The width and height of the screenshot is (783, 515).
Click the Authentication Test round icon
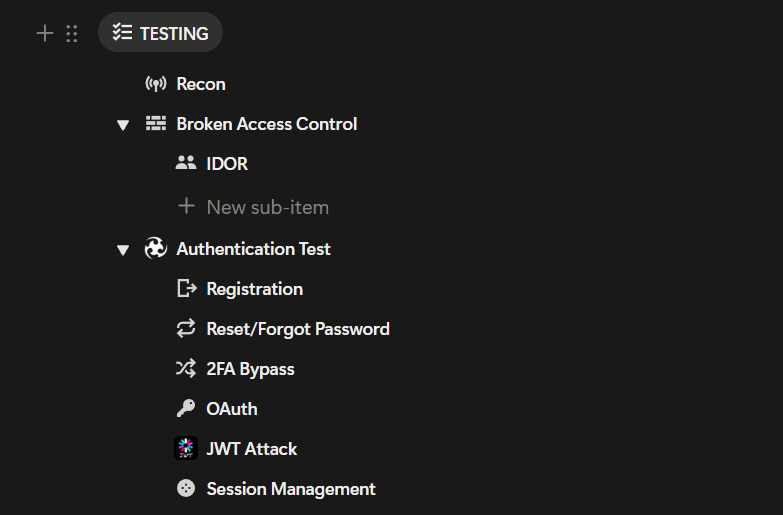(156, 248)
